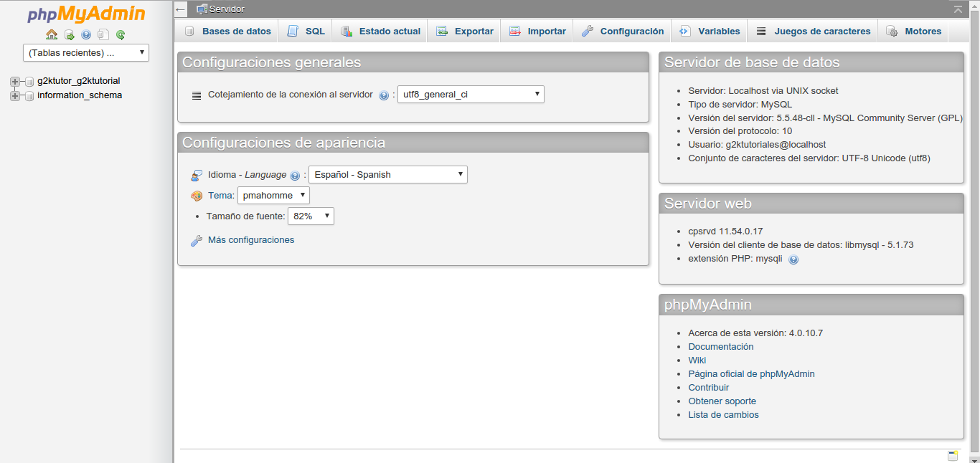The image size is (980, 463).
Task: Click the gray documents icon under the logo
Action: coord(103,34)
